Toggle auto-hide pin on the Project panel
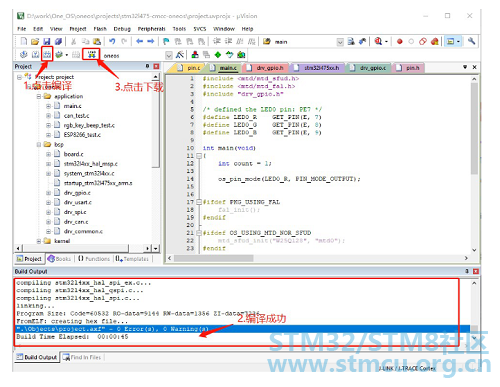 coord(147,66)
